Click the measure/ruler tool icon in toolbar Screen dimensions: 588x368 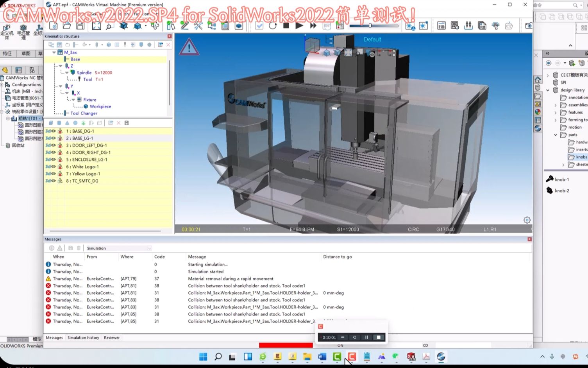click(185, 26)
